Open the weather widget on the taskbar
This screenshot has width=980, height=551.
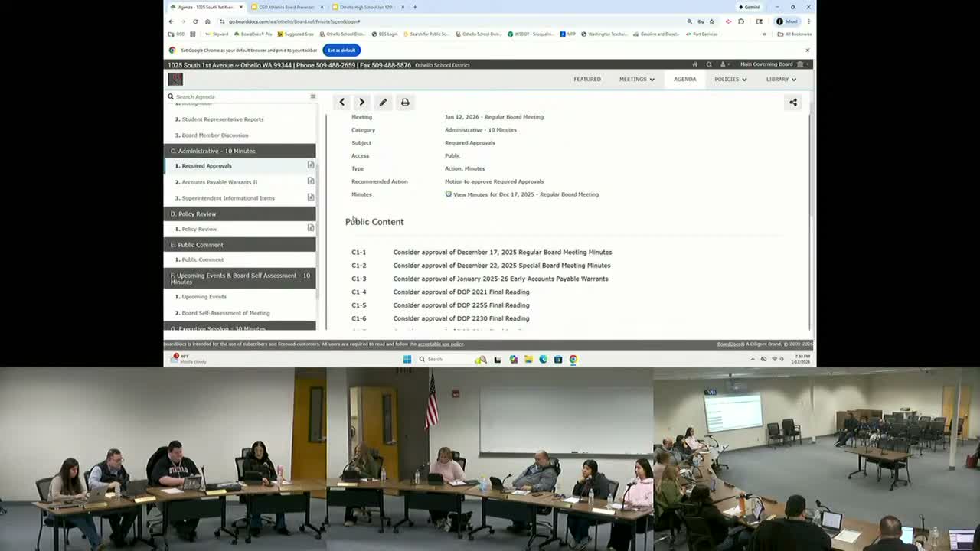189,359
